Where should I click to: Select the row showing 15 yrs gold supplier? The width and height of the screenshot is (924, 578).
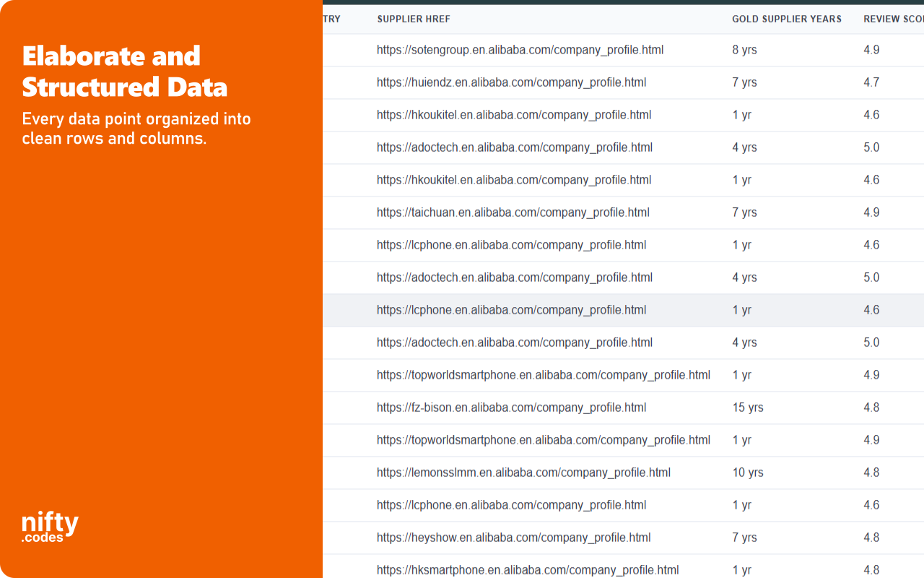pyautogui.click(x=747, y=407)
